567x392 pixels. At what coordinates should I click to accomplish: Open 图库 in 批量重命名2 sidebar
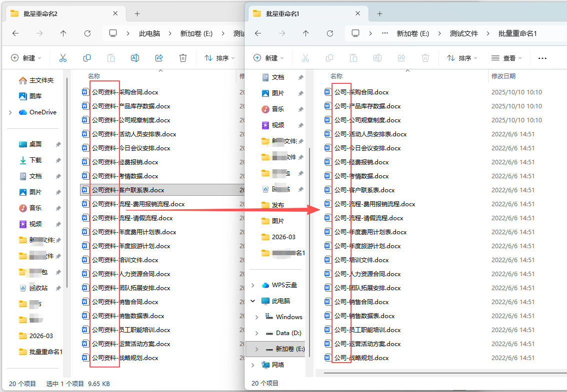[x=30, y=96]
